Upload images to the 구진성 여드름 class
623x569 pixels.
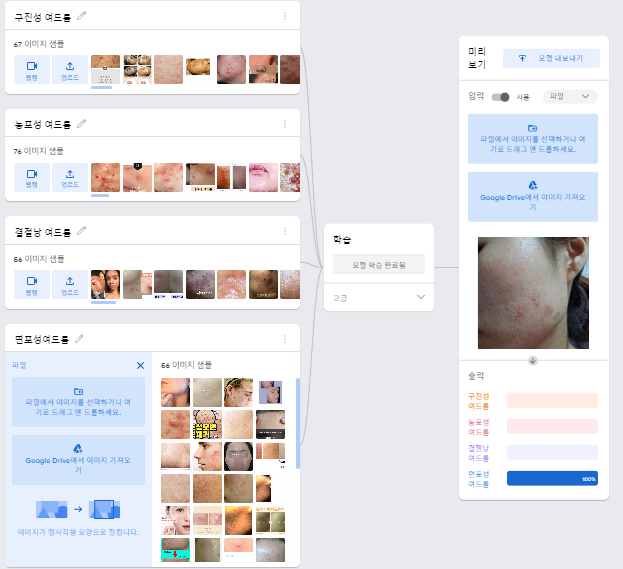(70, 70)
